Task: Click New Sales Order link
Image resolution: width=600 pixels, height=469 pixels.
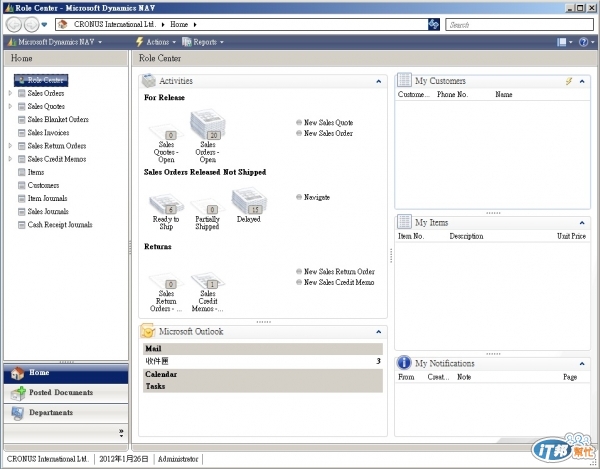Action: point(328,134)
